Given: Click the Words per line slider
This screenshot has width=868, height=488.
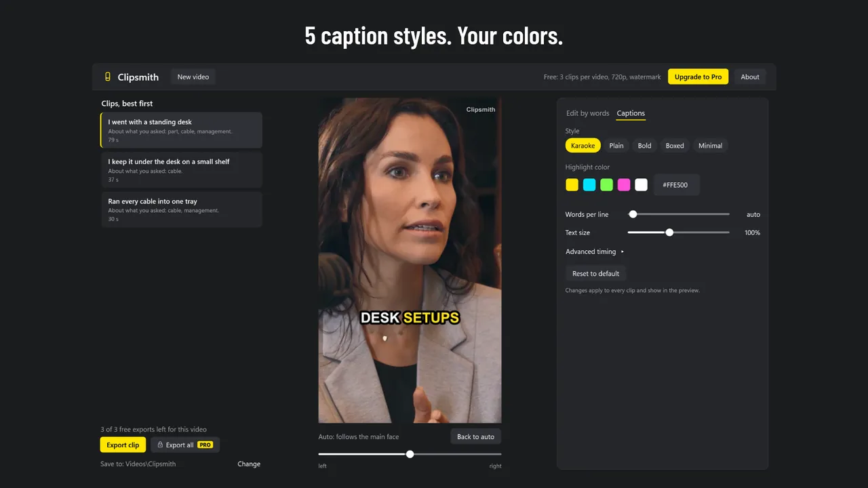Looking at the screenshot, I should (x=679, y=214).
